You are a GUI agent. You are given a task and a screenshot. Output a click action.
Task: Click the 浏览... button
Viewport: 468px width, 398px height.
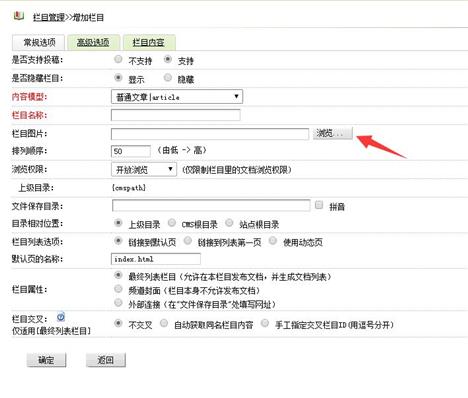click(x=332, y=133)
